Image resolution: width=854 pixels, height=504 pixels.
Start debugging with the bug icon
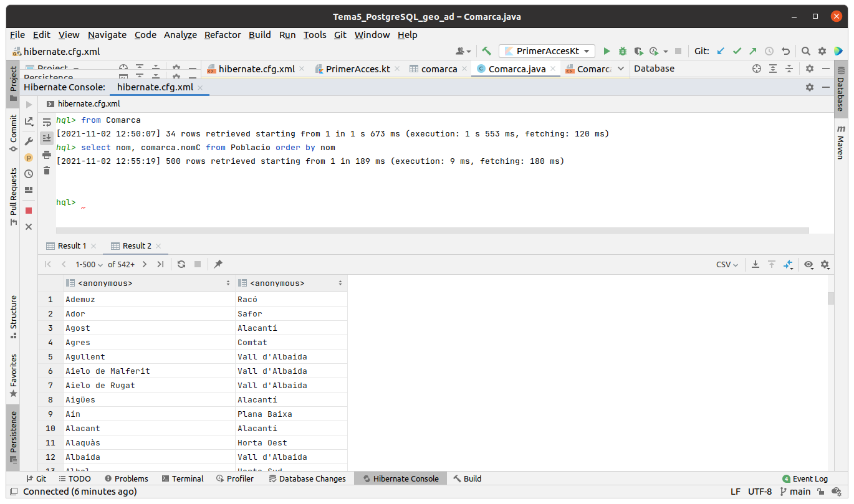(622, 51)
